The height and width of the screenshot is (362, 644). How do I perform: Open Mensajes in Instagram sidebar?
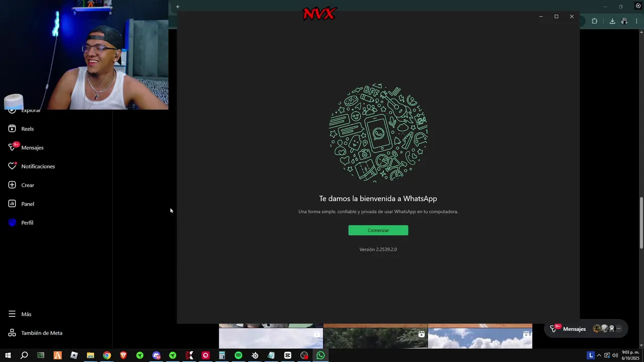[x=26, y=147]
